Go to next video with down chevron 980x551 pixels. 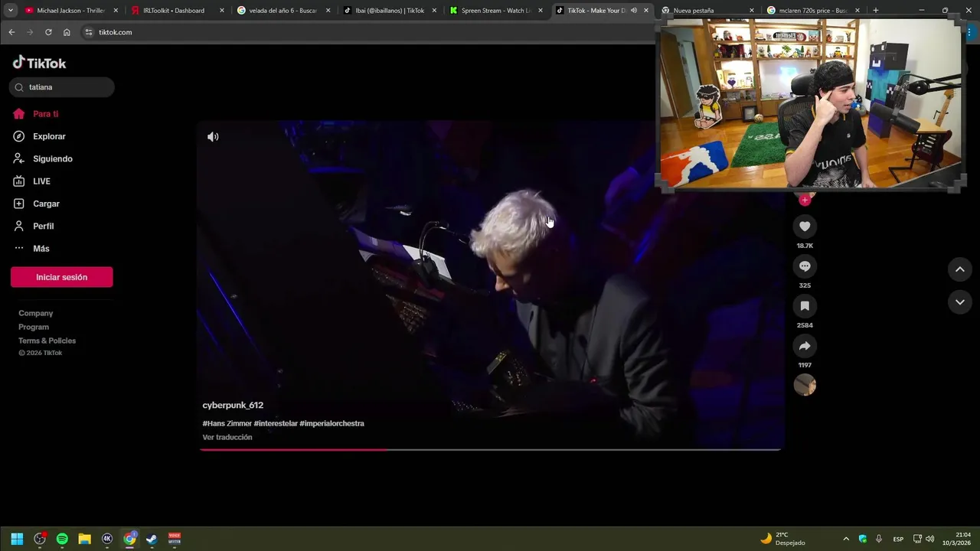[960, 302]
